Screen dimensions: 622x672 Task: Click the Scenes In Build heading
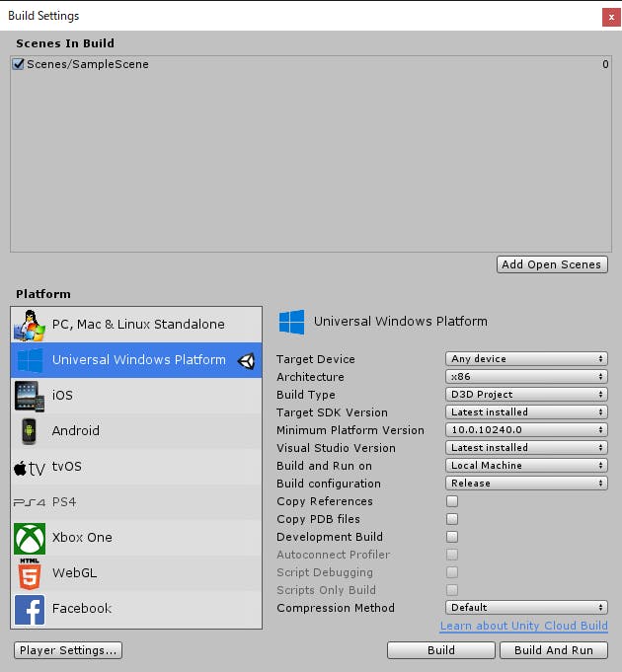click(x=65, y=43)
